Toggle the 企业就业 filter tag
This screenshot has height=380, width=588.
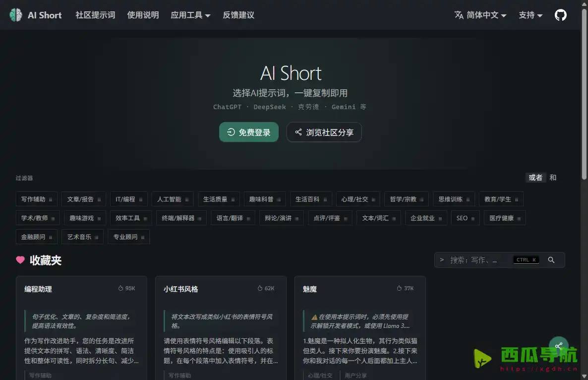pos(426,218)
